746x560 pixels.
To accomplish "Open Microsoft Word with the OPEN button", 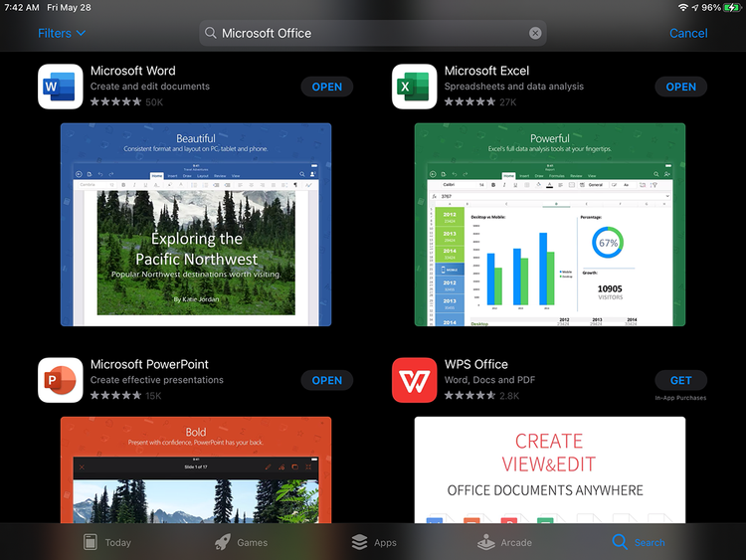I will pyautogui.click(x=327, y=87).
